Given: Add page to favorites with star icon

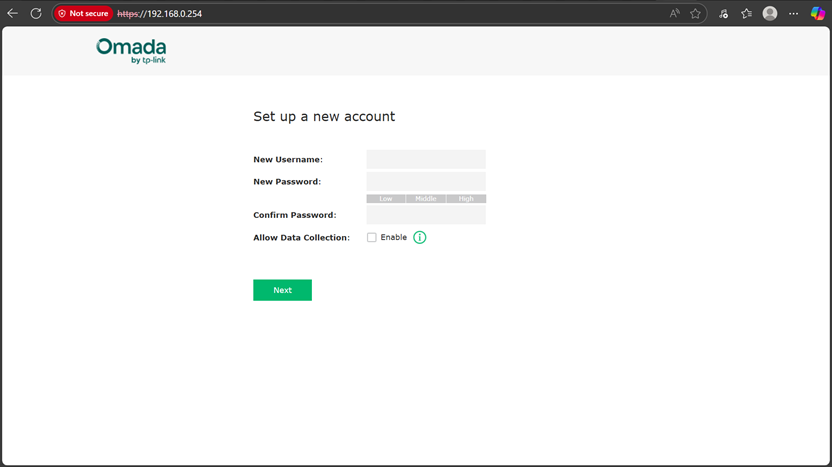Looking at the screenshot, I should [695, 14].
